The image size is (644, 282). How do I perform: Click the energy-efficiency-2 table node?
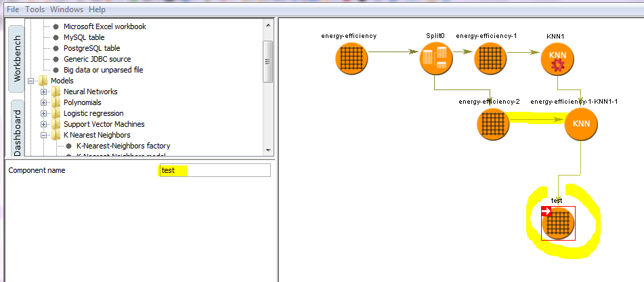pos(493,124)
